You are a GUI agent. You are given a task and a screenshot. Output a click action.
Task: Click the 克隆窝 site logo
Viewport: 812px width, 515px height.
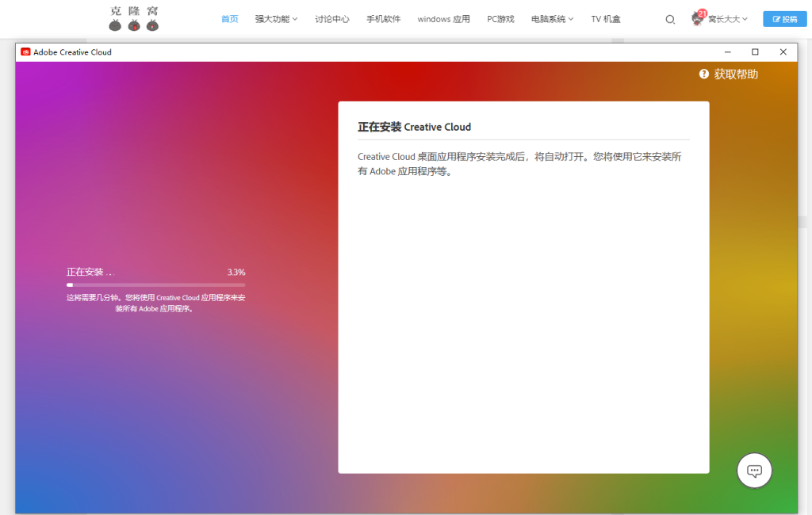click(x=133, y=18)
